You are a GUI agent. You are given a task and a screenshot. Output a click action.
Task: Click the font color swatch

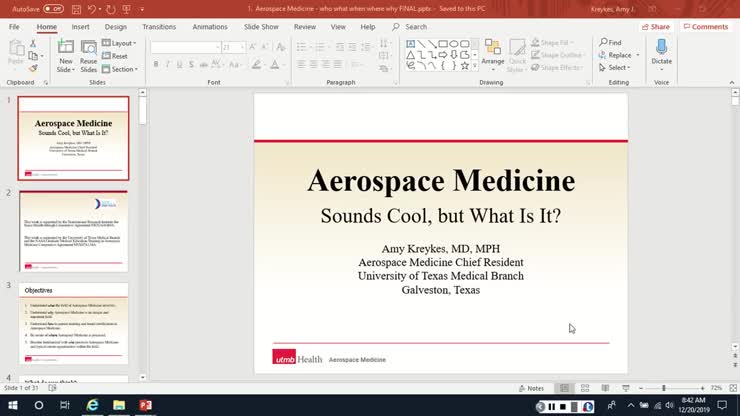coord(275,65)
